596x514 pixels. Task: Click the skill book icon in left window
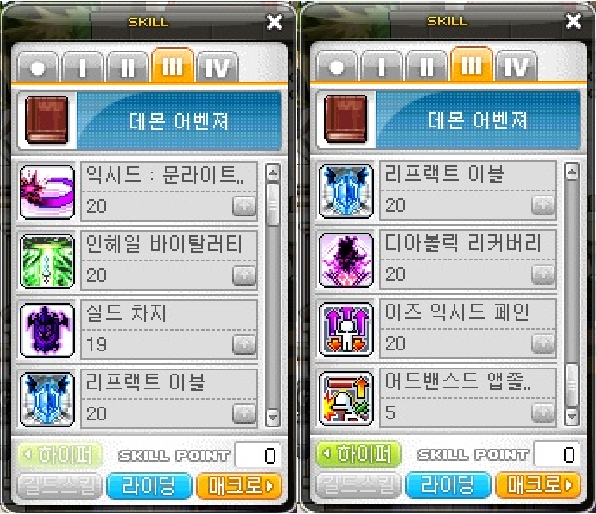pos(47,120)
